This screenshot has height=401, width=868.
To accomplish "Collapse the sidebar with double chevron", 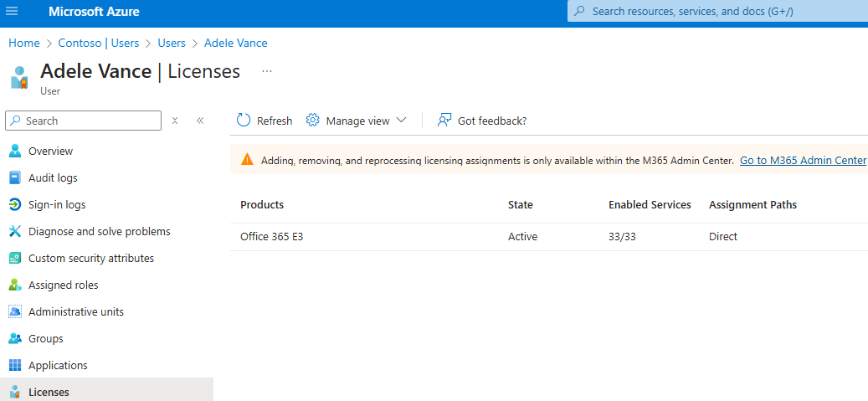I will point(200,121).
